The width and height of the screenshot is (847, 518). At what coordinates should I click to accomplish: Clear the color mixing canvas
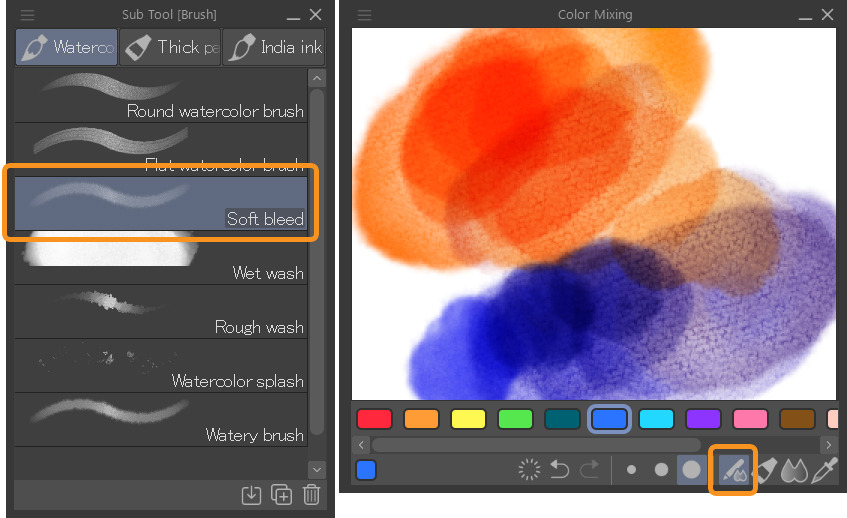(529, 470)
